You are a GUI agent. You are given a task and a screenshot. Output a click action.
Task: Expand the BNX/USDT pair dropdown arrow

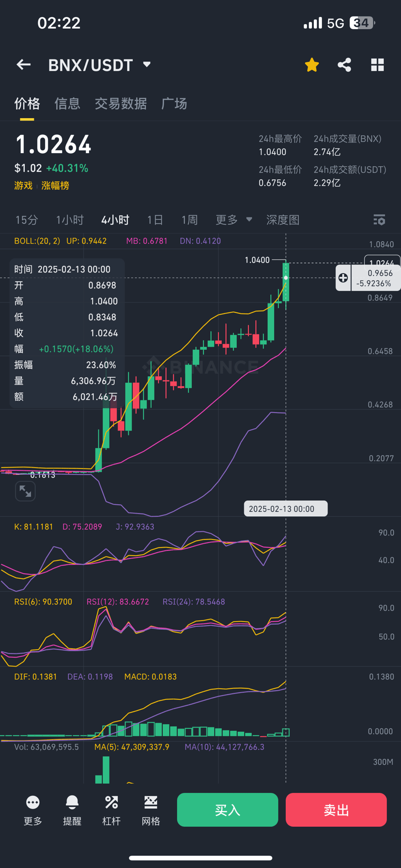coord(147,64)
